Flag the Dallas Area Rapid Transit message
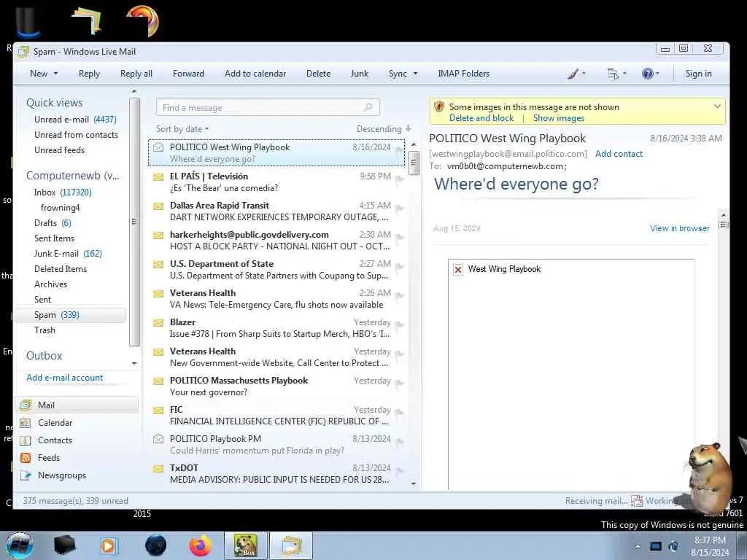747x560 pixels. pyautogui.click(x=399, y=209)
